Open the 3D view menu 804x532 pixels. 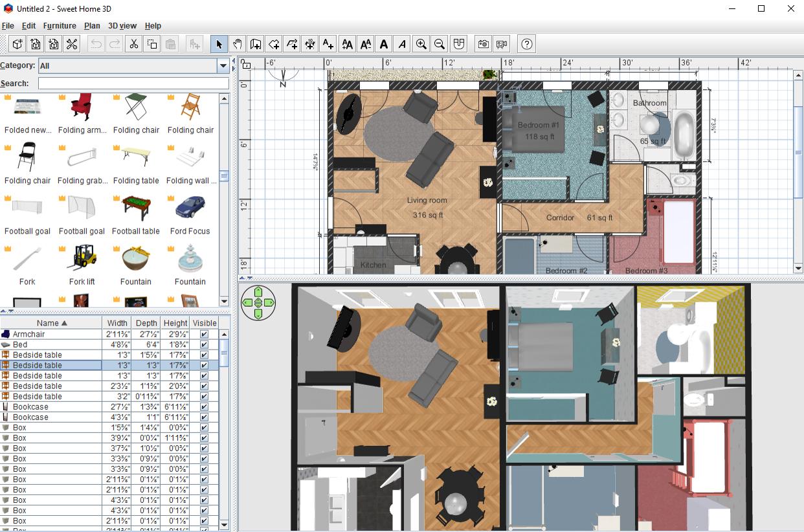click(x=122, y=26)
